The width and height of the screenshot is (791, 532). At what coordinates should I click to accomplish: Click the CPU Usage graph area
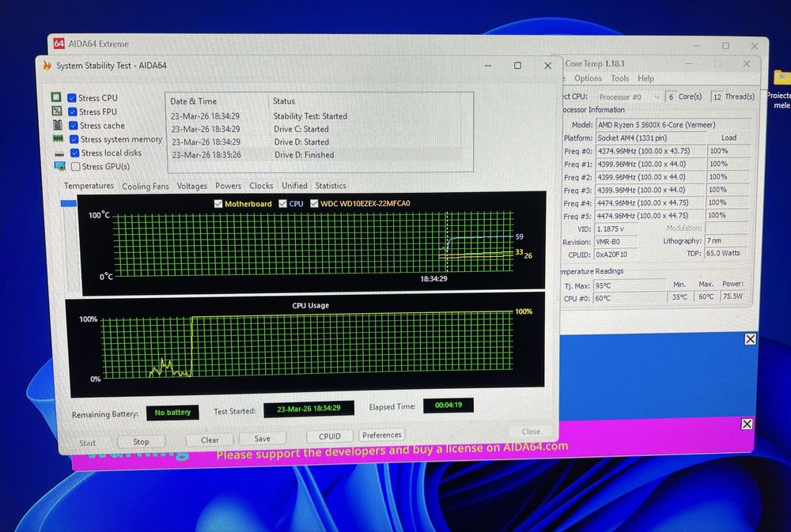pos(307,345)
